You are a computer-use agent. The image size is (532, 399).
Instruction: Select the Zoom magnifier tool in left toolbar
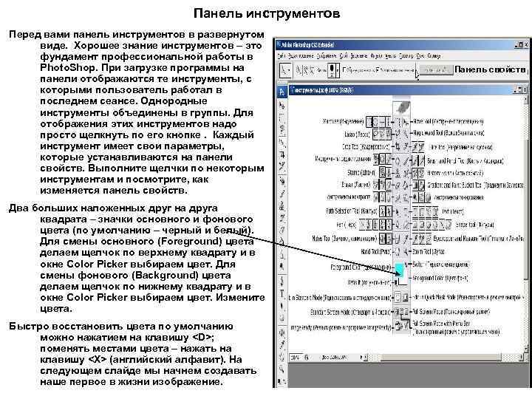coord(282,369)
